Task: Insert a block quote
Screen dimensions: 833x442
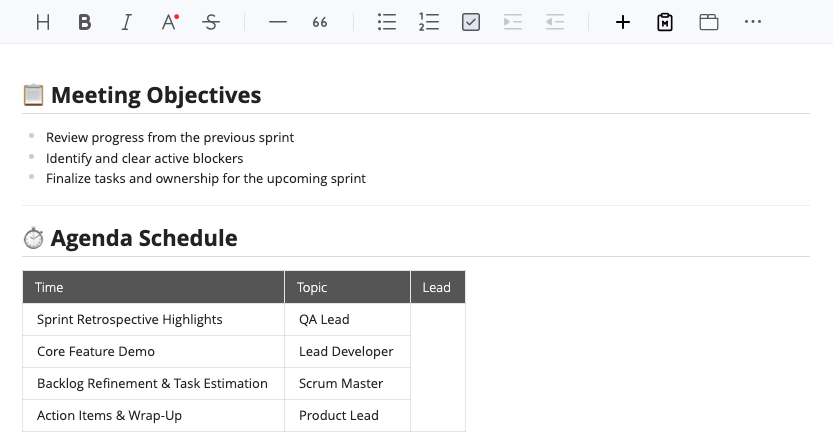Action: pyautogui.click(x=320, y=22)
